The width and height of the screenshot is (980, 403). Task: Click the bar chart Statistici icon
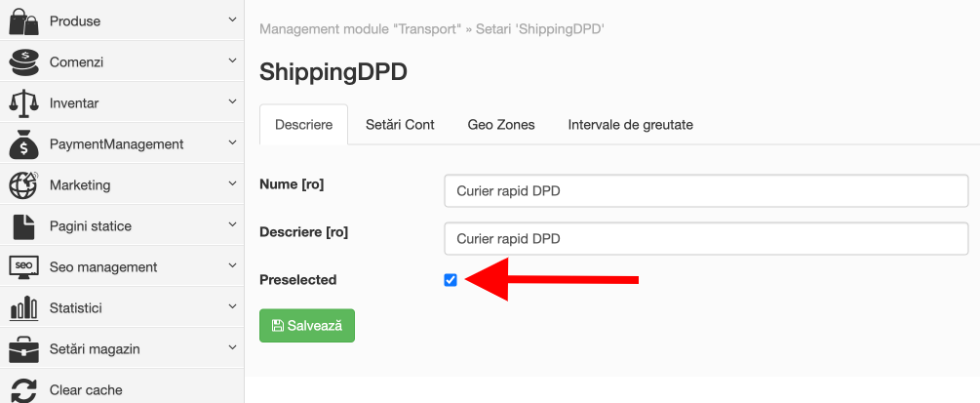pos(23,308)
